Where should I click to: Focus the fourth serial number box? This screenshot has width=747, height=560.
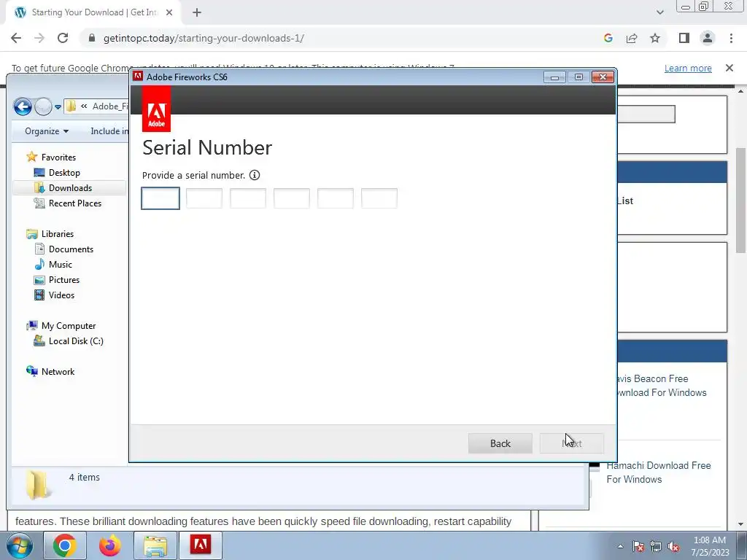point(292,198)
